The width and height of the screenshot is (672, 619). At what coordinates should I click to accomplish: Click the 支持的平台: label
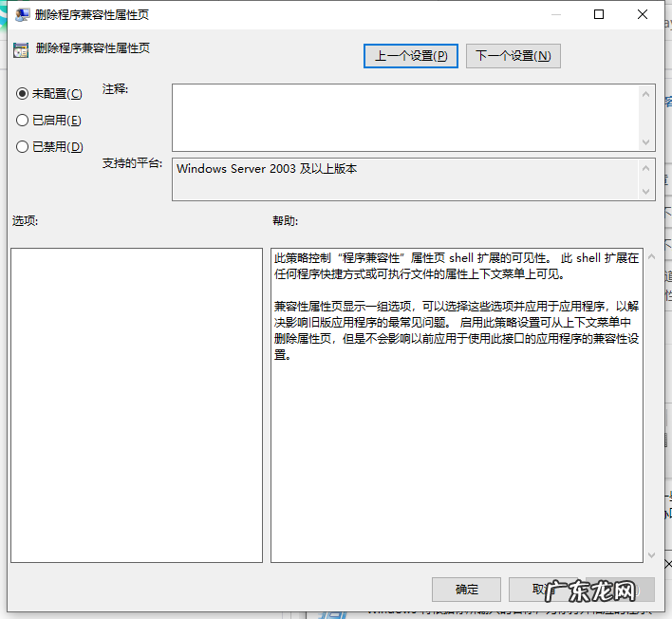click(x=133, y=163)
